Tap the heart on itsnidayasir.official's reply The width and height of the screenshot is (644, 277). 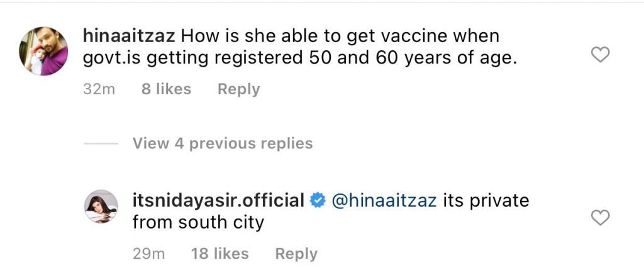(x=601, y=218)
